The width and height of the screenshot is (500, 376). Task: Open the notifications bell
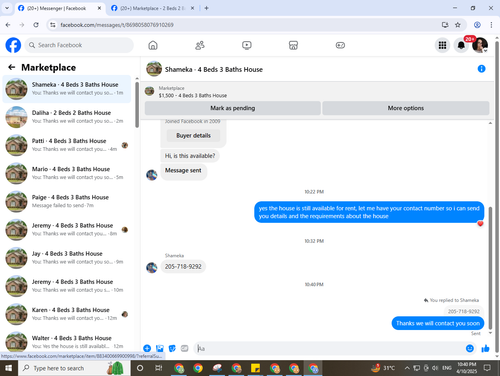point(461,45)
